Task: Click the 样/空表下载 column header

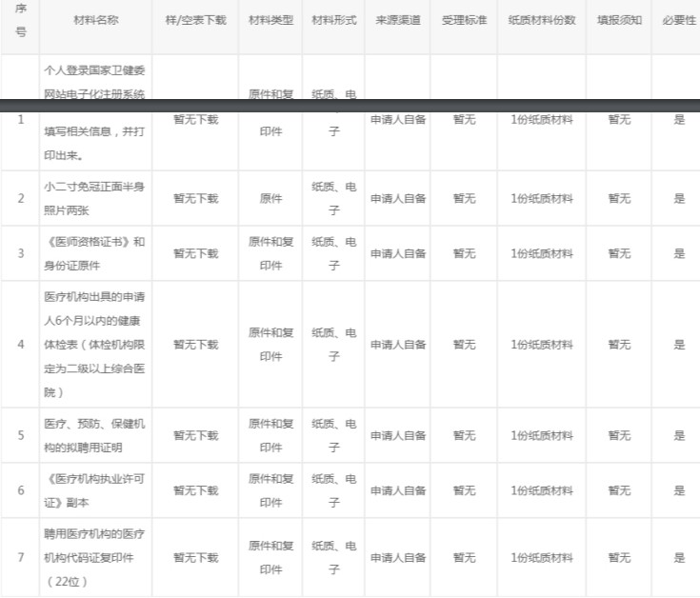Action: pos(195,20)
